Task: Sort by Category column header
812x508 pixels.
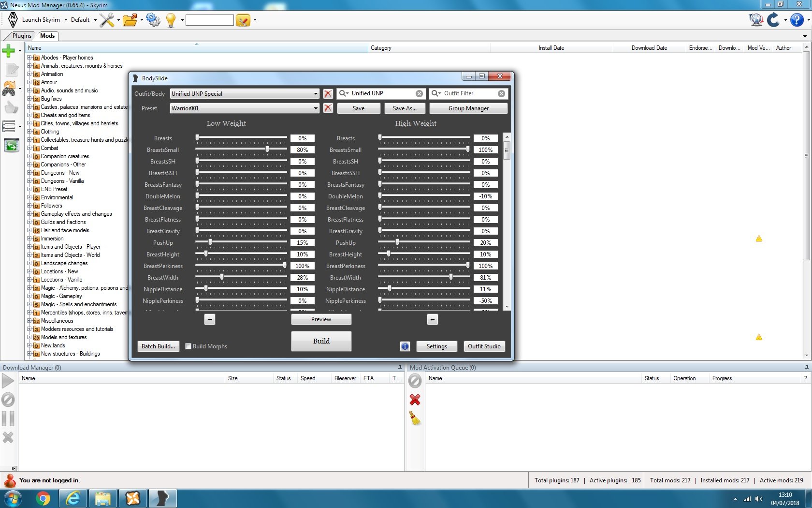Action: (x=429, y=48)
